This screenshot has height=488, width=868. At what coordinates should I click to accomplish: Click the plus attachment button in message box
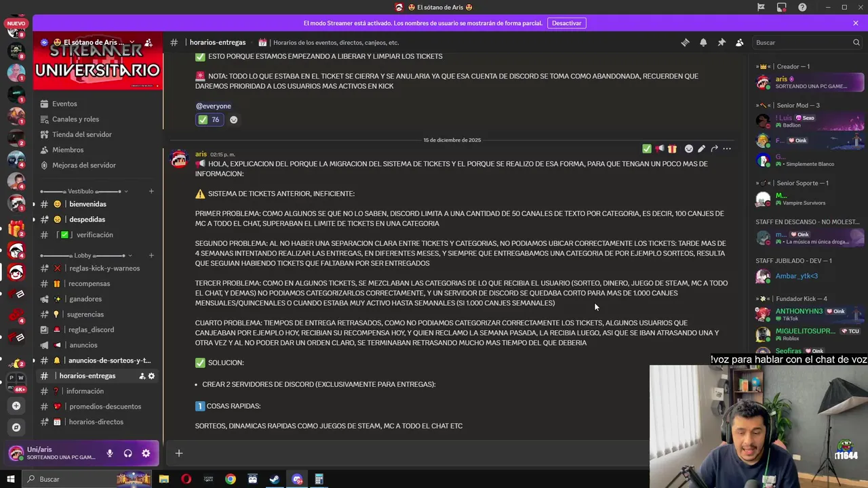coord(179,453)
